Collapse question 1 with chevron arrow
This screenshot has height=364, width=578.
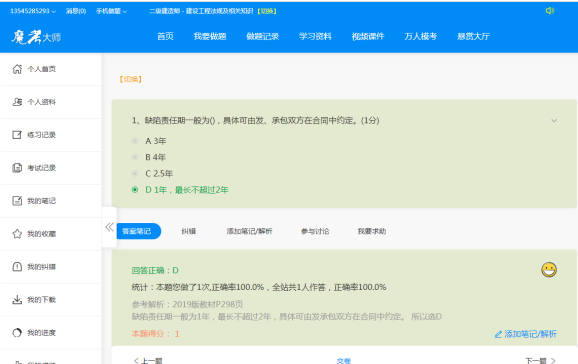554,121
